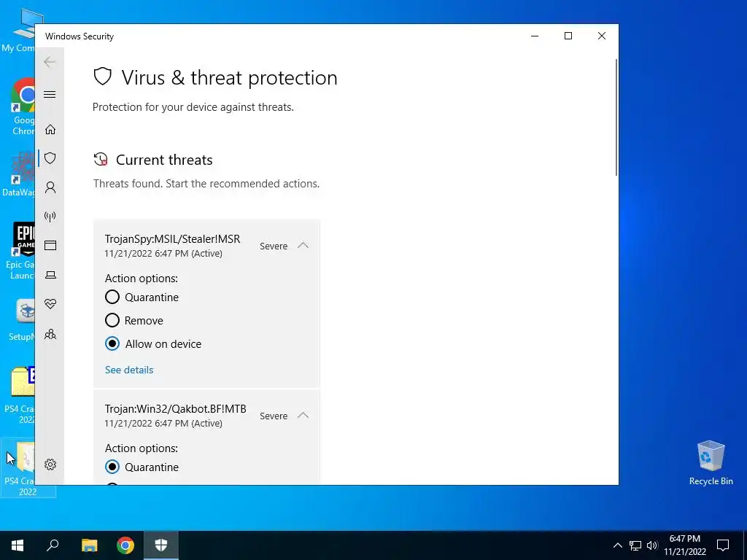Open taskbar search

(53, 545)
